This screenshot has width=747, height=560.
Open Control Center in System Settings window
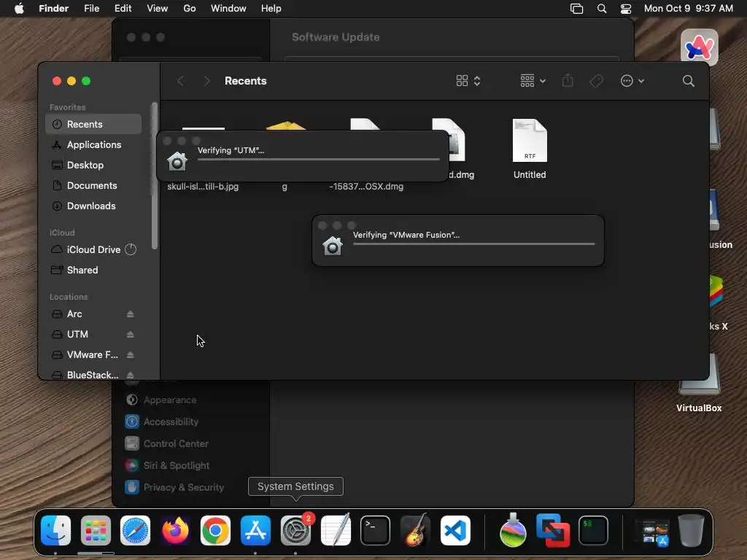(167, 444)
